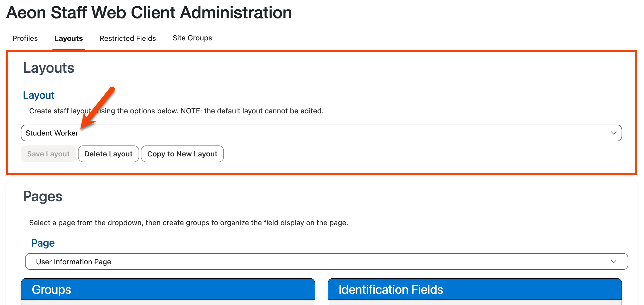Click the Page label above the dropdown
The image size is (644, 305).
(43, 243)
